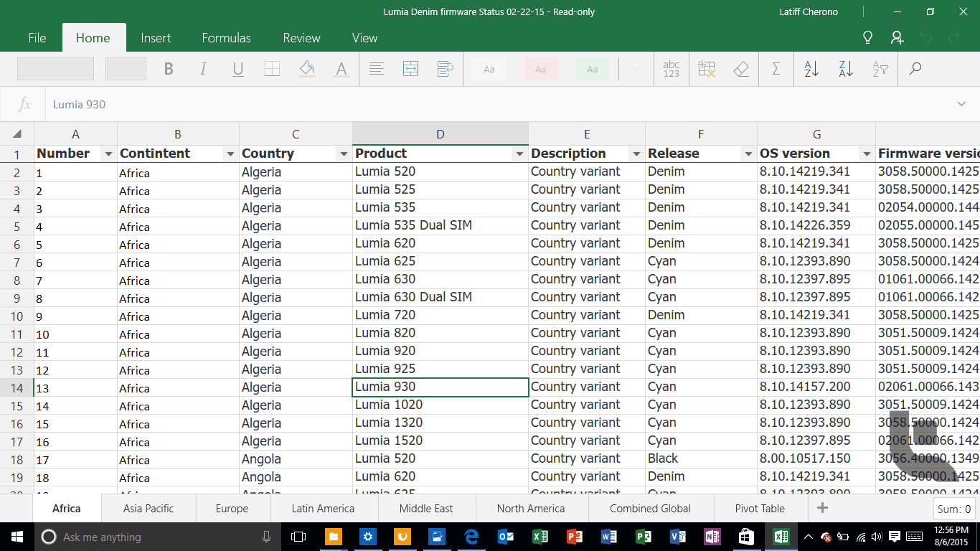The height and width of the screenshot is (551, 980).
Task: Apply the normal white cell style
Action: tap(489, 69)
